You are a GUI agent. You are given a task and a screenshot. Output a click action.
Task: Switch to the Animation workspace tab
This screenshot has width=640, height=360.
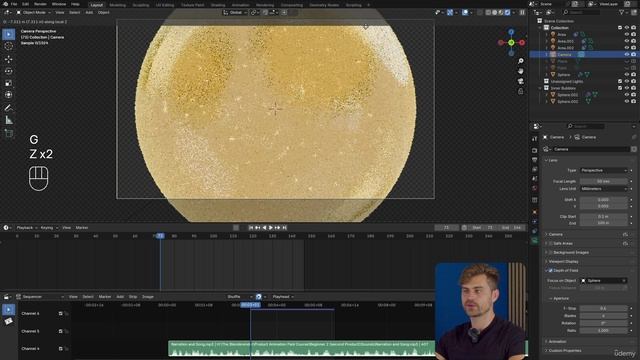(x=240, y=5)
